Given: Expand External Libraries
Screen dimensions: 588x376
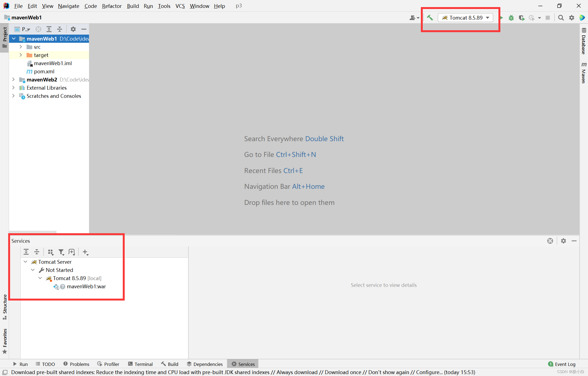Looking at the screenshot, I should 13,88.
